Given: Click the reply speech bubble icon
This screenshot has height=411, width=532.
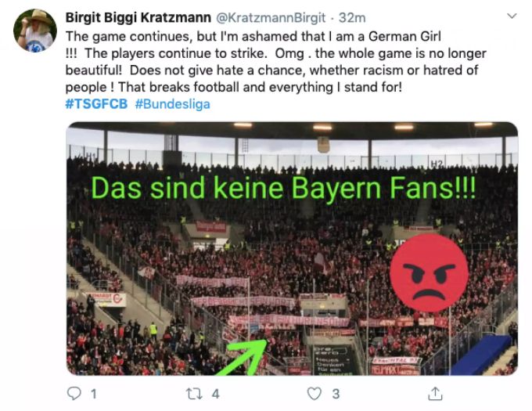Looking at the screenshot, I should (74, 394).
